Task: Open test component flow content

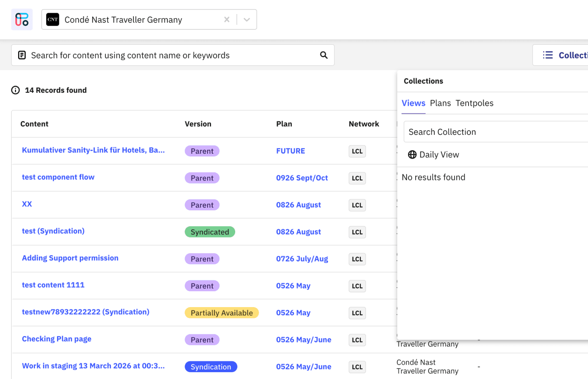Action: point(58,177)
